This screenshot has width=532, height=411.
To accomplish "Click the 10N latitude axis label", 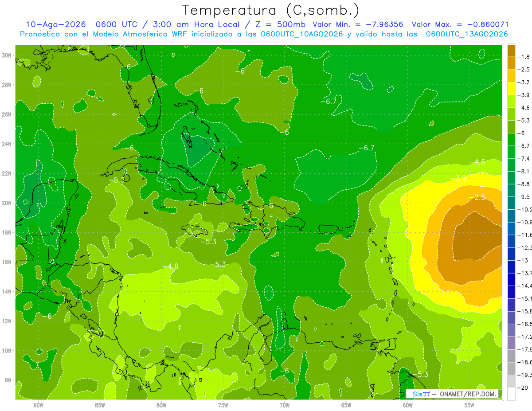I will (x=6, y=351).
